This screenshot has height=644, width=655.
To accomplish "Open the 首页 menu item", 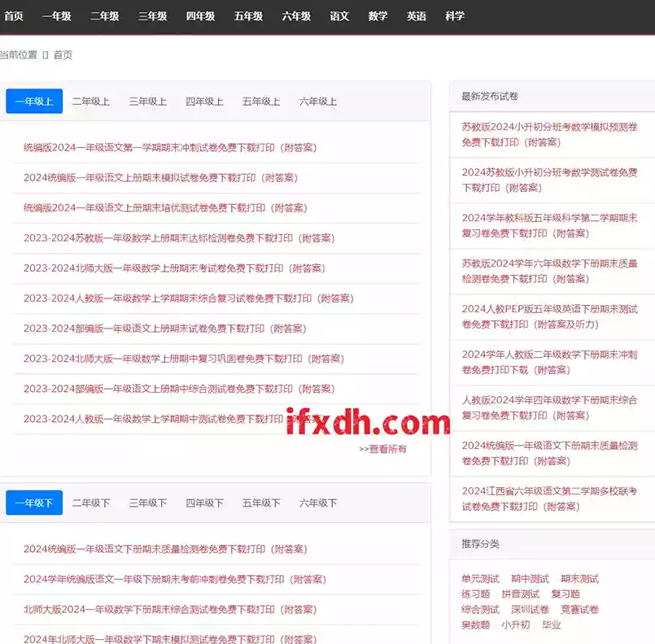I will pos(13,16).
